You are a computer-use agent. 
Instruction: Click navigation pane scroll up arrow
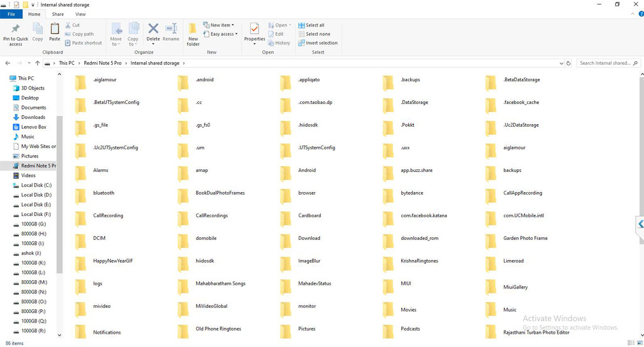(x=59, y=74)
